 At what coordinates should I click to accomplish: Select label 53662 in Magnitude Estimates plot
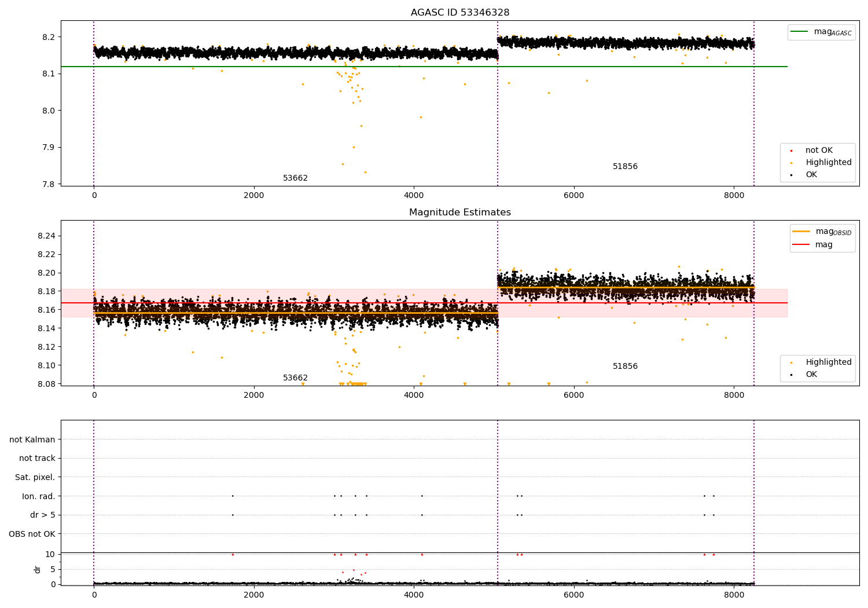295,378
